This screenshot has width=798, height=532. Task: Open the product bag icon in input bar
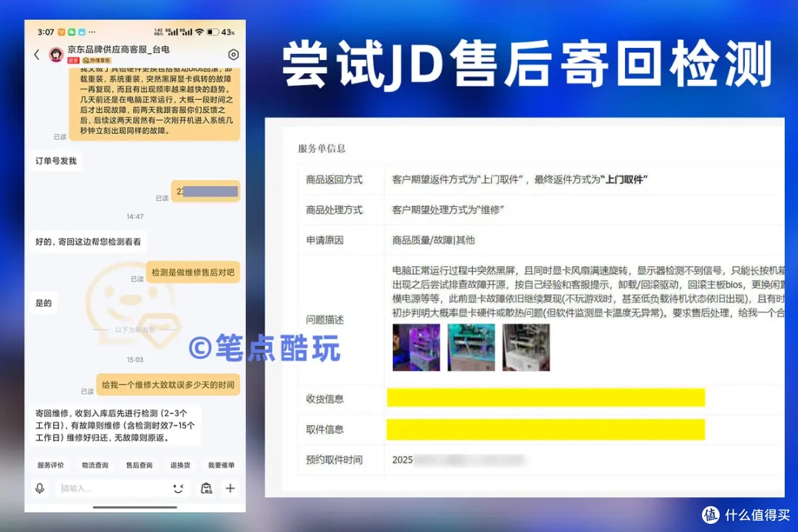(206, 488)
